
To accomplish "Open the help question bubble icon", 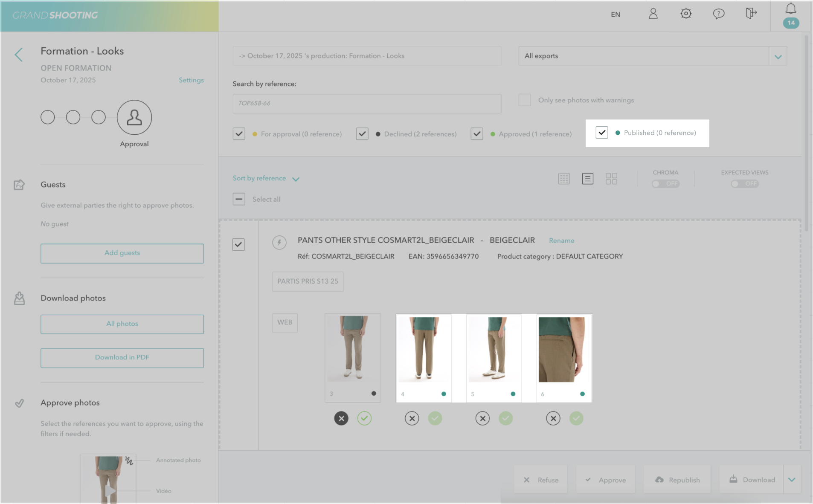I will 719,14.
